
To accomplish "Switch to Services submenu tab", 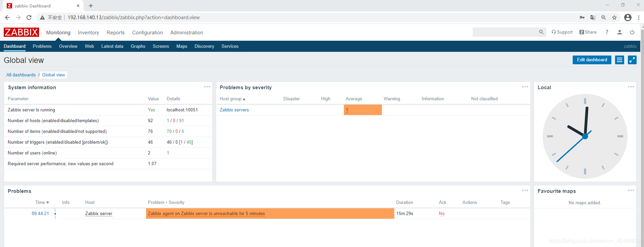I will point(230,46).
